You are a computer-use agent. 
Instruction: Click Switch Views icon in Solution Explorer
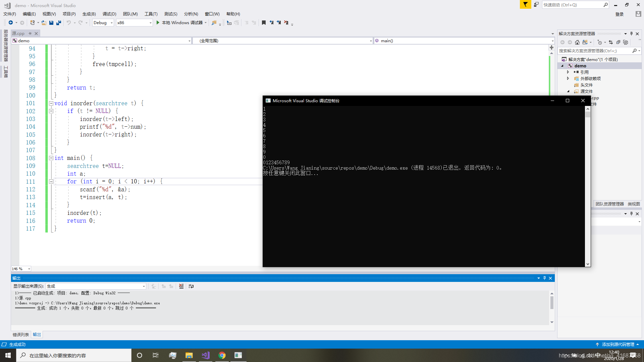pos(585,42)
